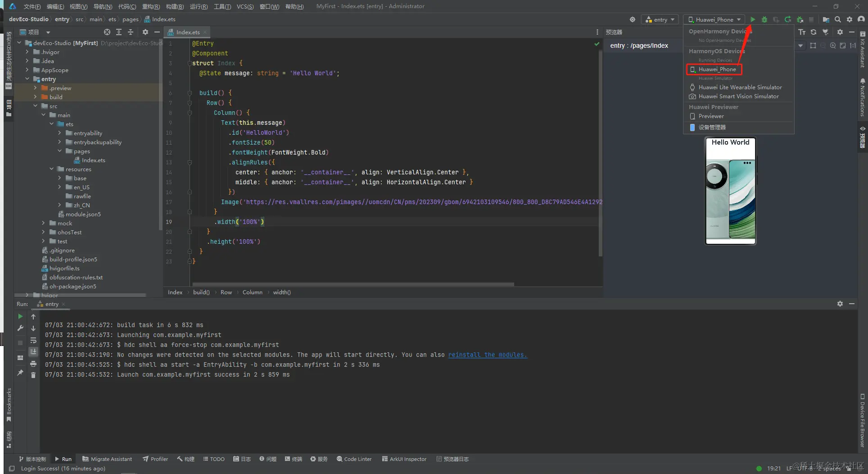Screen dimensions: 868x474
Task: Print console output with printer icon
Action: tap(33, 364)
